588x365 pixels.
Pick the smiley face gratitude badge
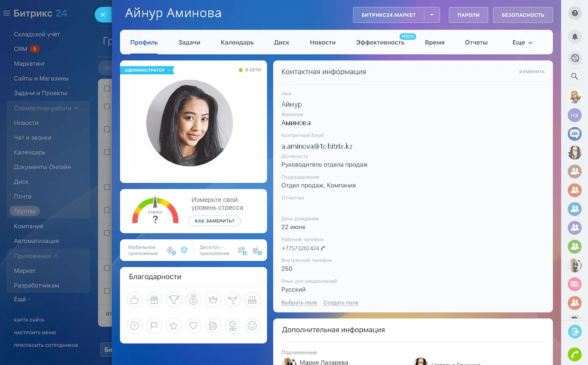(x=252, y=326)
